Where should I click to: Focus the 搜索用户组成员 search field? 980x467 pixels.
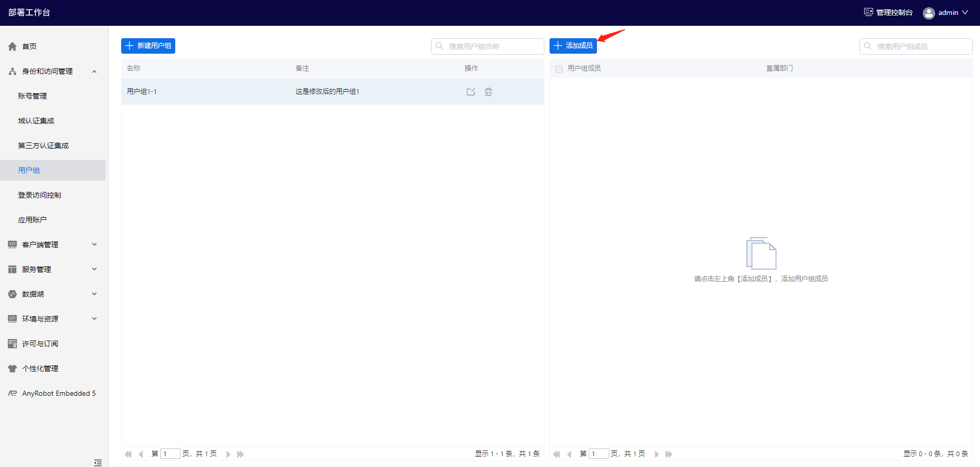click(x=916, y=46)
